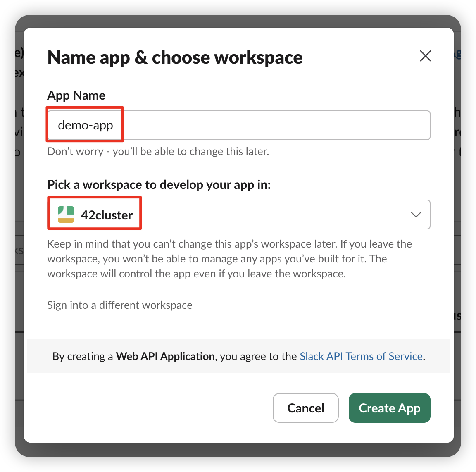Image resolution: width=476 pixels, height=472 pixels.
Task: Open the Slack API Terms of Service link
Action: point(361,356)
